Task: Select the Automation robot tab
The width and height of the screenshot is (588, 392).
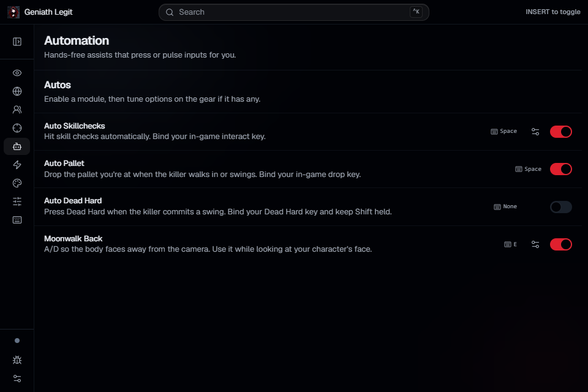Action: (17, 146)
